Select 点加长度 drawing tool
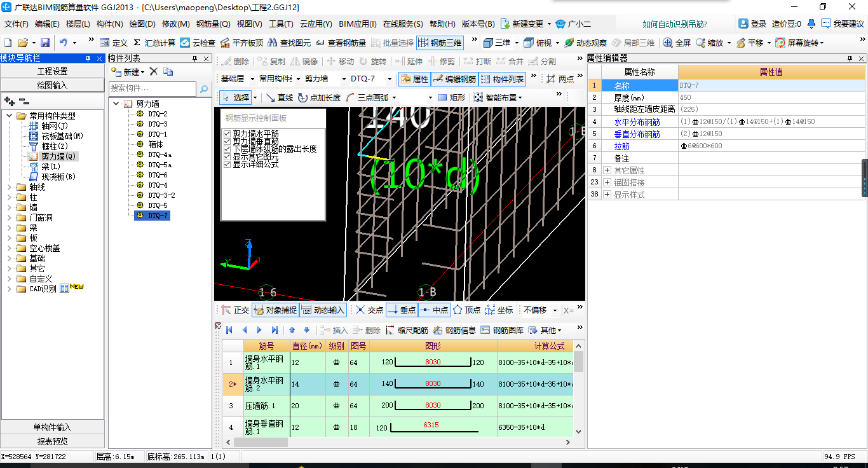 tap(318, 97)
